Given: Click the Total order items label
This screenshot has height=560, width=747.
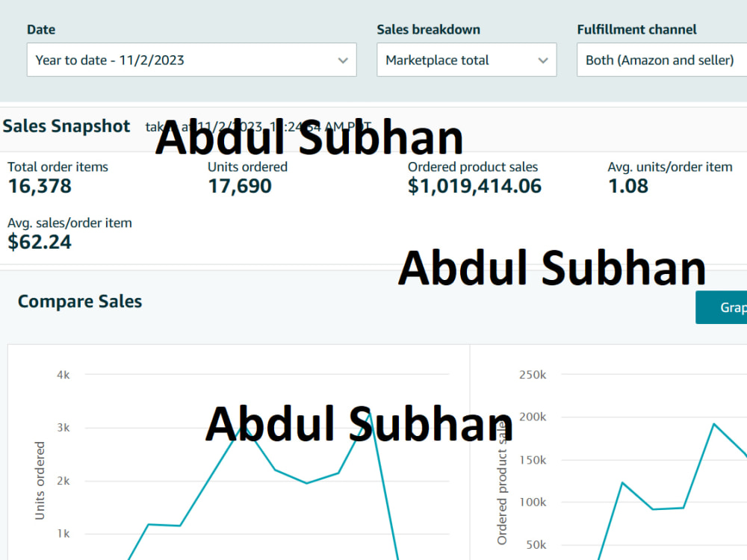Looking at the screenshot, I should [x=58, y=167].
